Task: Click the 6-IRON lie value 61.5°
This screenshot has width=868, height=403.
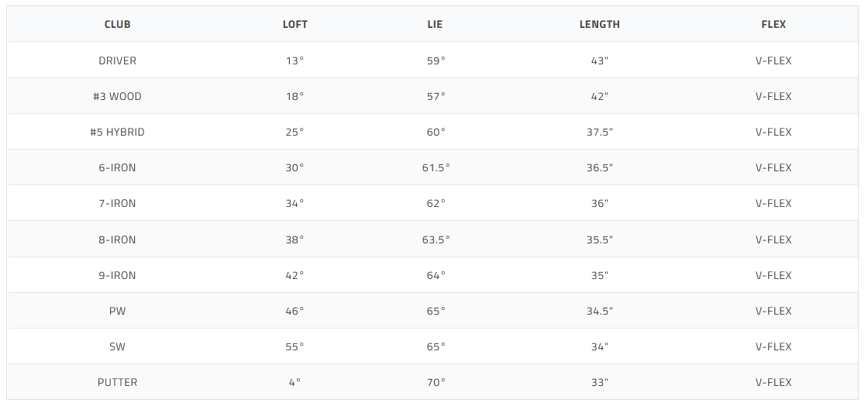Action: pos(435,167)
